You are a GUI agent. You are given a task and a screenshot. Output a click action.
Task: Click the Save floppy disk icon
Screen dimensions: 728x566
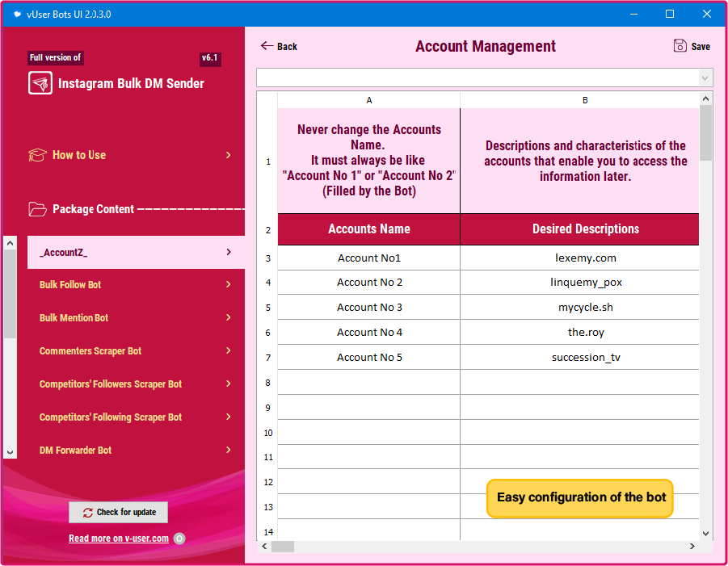point(680,45)
